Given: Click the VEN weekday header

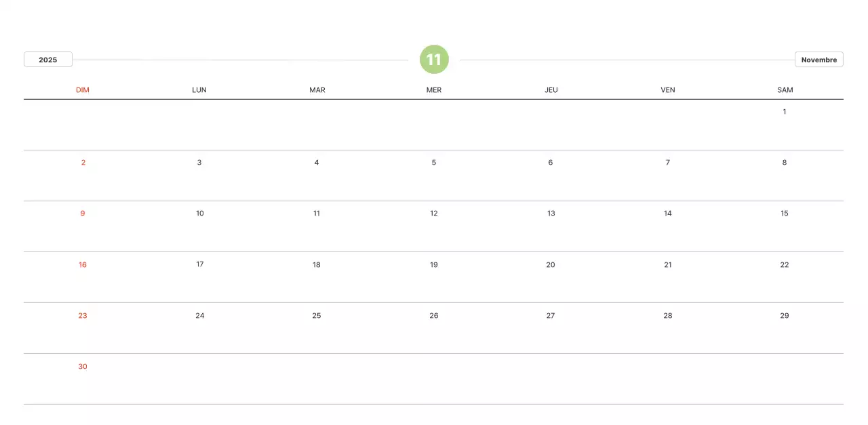Looking at the screenshot, I should pyautogui.click(x=668, y=90).
